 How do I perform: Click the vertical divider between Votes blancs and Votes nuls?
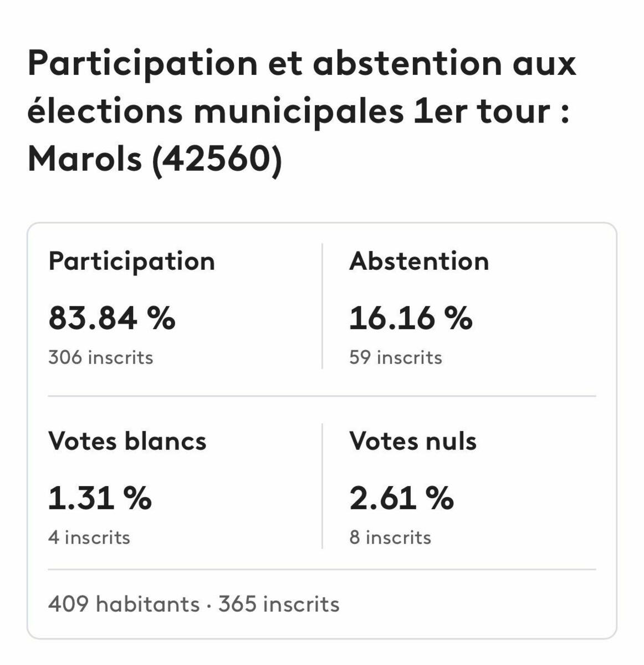(322, 486)
